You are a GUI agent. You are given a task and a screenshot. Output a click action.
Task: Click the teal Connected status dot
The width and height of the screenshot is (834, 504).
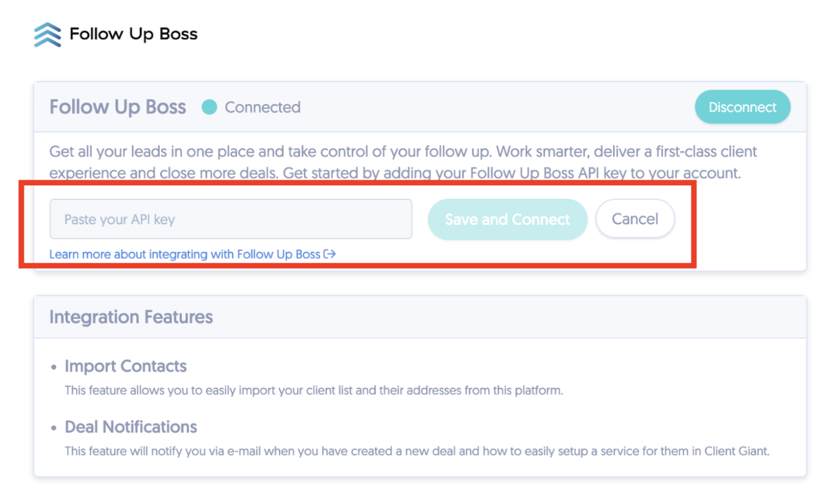click(209, 107)
